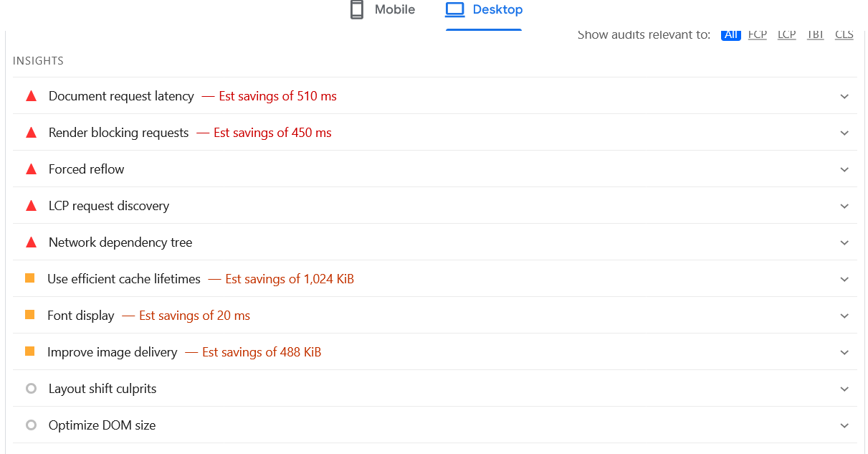Viewport: 868px width, 454px height.
Task: Filter audits by TBT
Action: 816,34
